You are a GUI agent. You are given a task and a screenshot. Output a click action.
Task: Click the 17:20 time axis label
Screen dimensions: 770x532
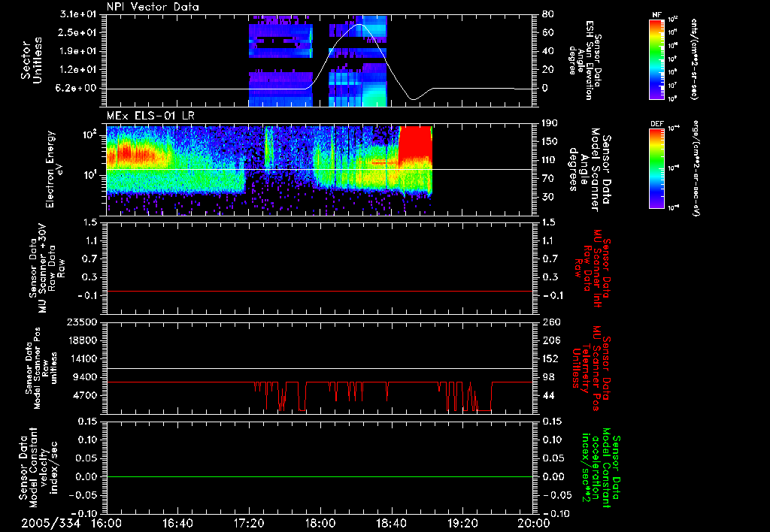point(249,524)
